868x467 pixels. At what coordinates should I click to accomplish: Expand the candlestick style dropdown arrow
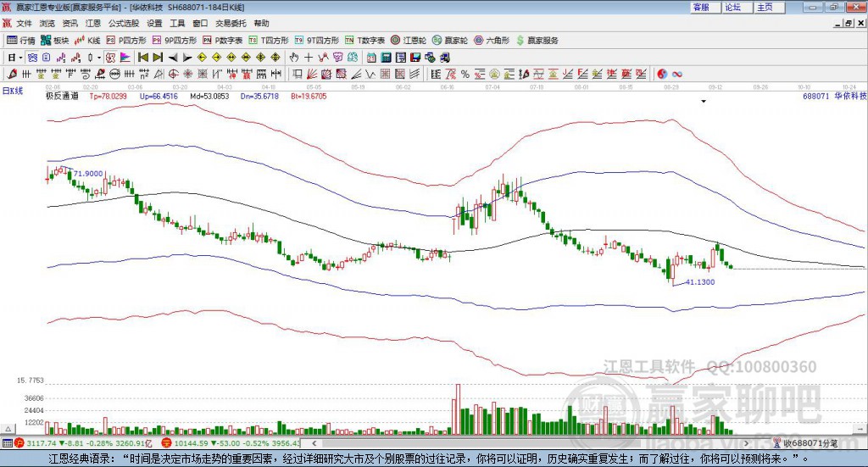pos(99,58)
